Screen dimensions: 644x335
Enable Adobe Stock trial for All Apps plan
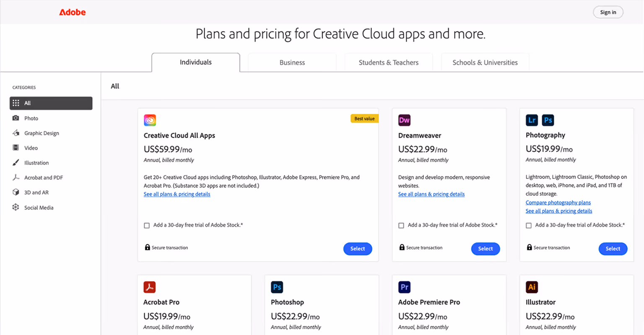[147, 225]
